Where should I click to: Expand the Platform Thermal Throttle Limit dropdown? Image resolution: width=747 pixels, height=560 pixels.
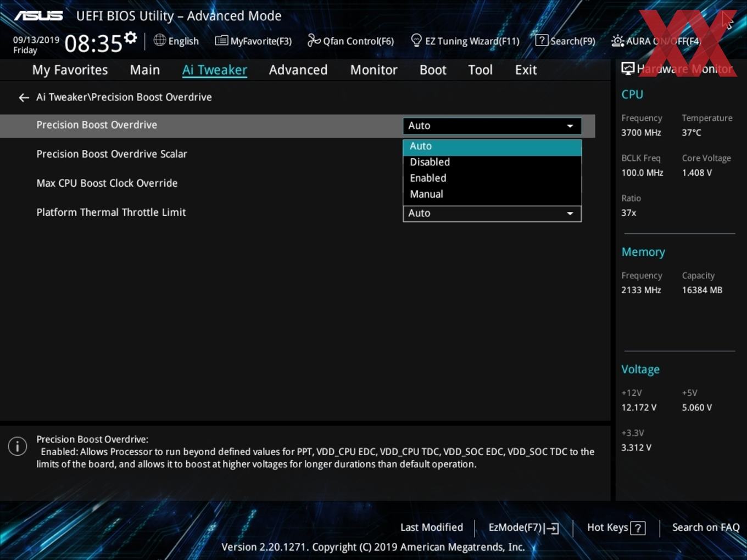(x=492, y=214)
